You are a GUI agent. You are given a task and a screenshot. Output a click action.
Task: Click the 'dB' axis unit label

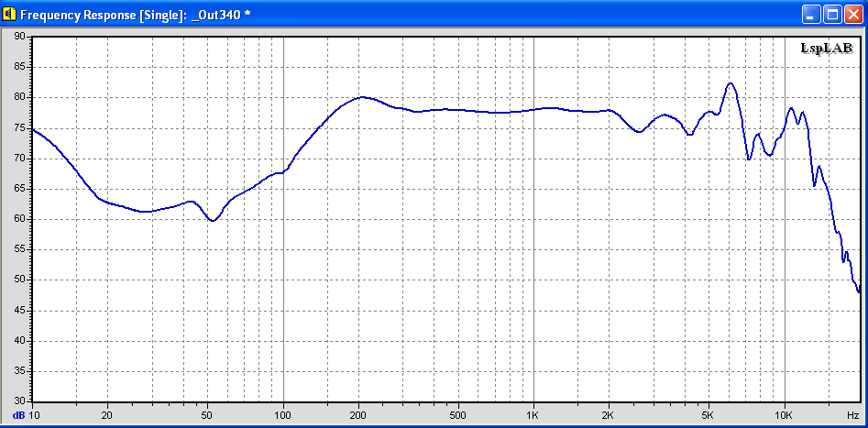pyautogui.click(x=19, y=415)
